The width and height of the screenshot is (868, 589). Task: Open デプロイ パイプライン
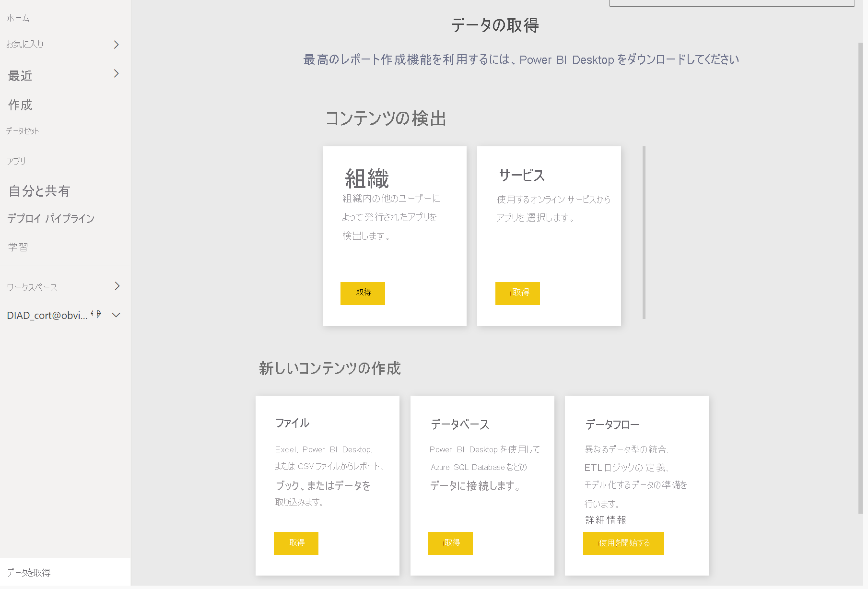[x=51, y=219]
